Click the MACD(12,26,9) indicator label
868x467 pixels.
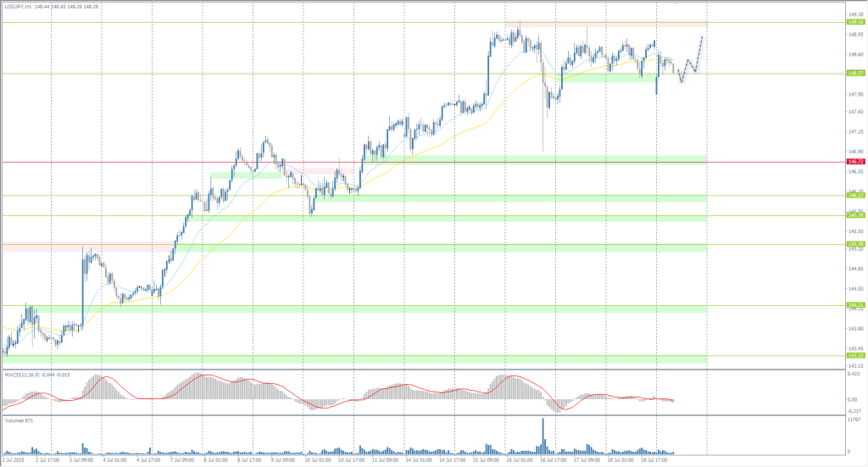[23, 374]
